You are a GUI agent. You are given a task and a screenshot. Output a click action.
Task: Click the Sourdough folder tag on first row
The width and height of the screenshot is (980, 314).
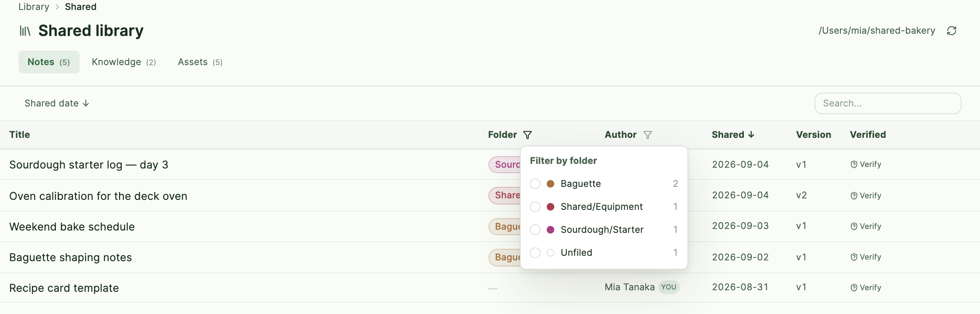coord(505,165)
